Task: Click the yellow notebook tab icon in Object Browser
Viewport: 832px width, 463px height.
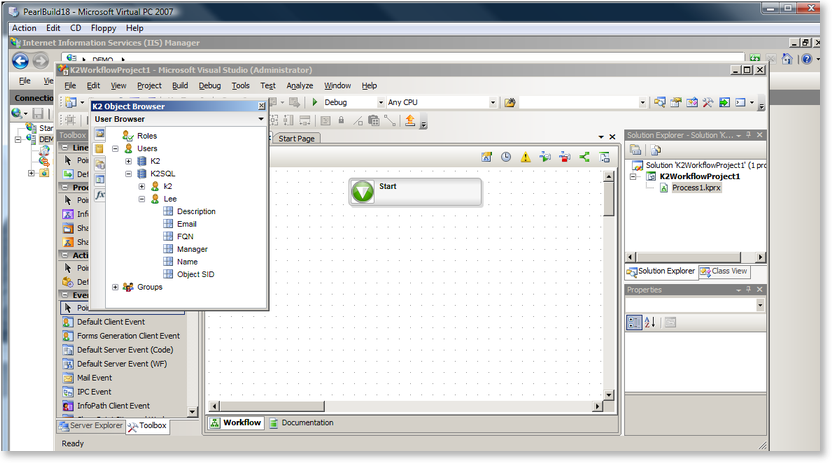Action: pyautogui.click(x=100, y=148)
